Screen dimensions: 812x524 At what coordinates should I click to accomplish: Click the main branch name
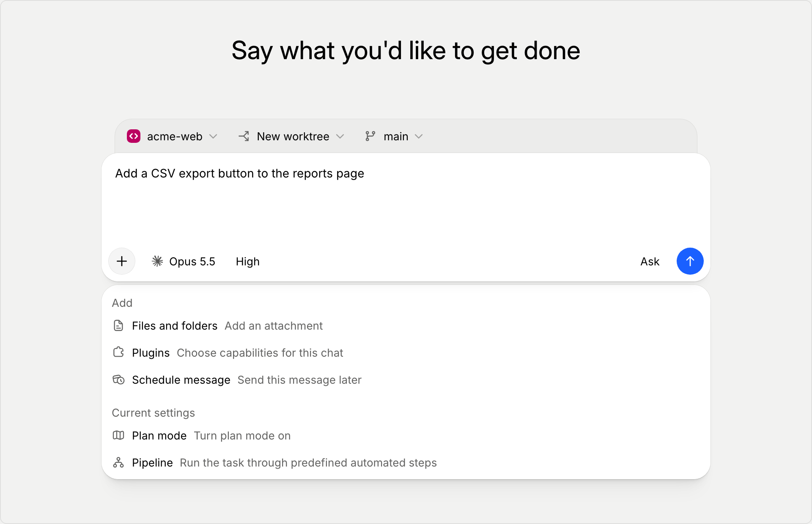(x=396, y=136)
